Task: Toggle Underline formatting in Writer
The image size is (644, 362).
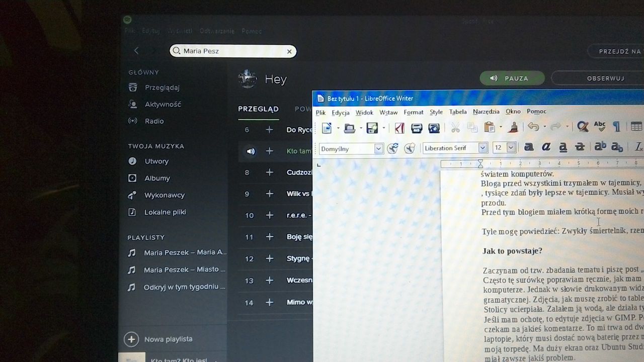Action: pyautogui.click(x=563, y=147)
